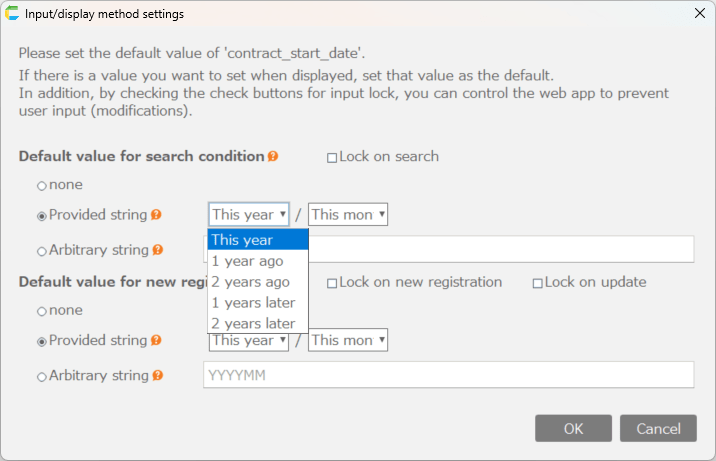Click help icon next to registration Arbitrary string
Screen dimensions: 716x461
pyautogui.click(x=157, y=376)
